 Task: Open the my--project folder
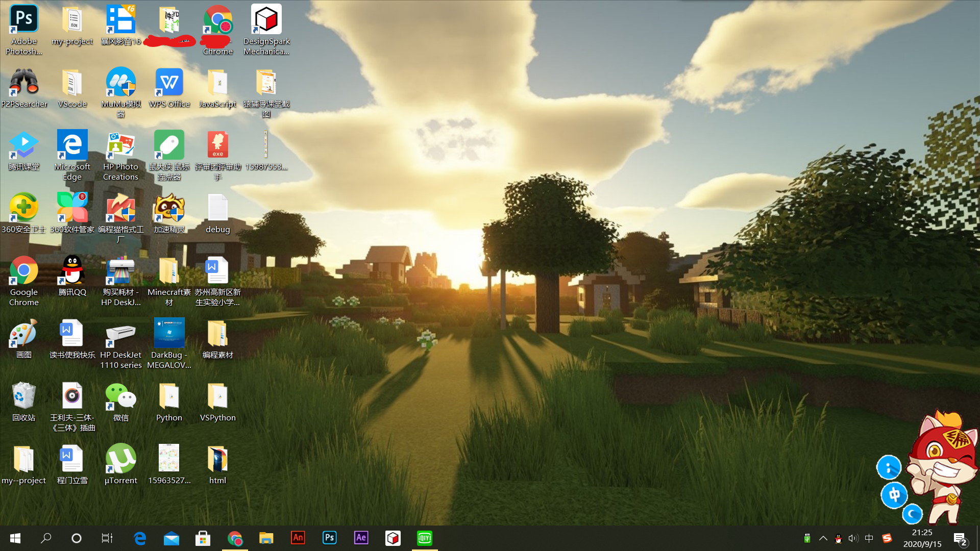click(24, 464)
